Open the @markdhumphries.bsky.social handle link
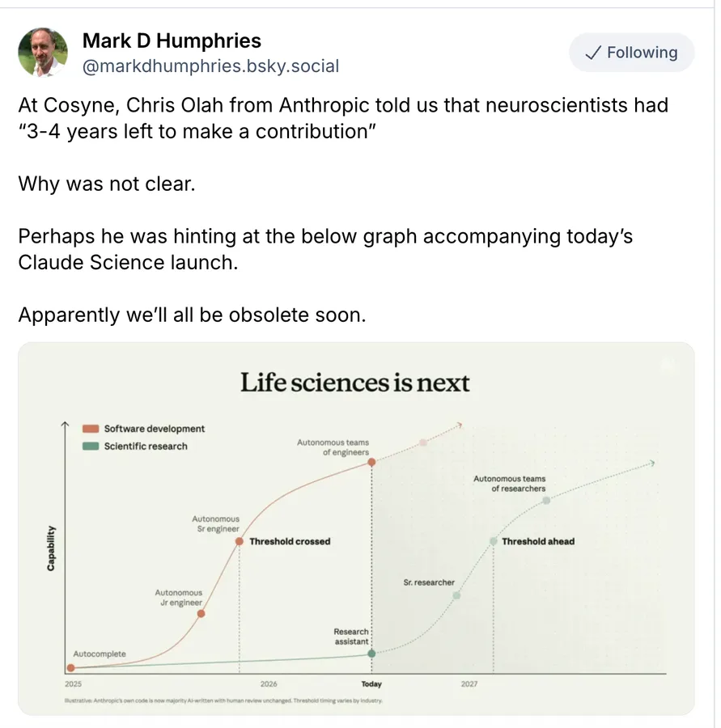This screenshot has height=728, width=721. (210, 66)
